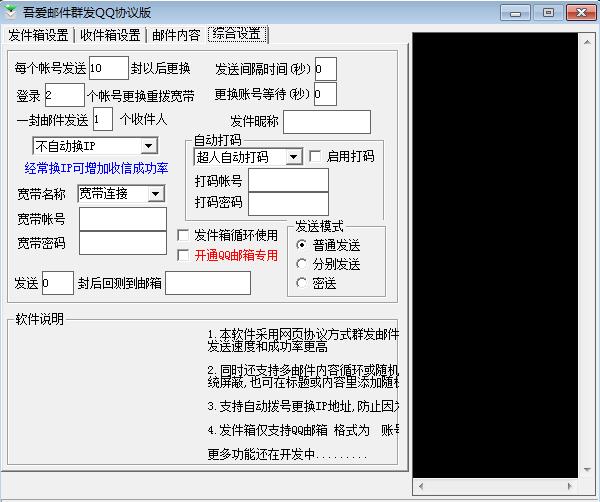Choose 分别发送 send mode
Image resolution: width=600 pixels, height=502 pixels.
[x=302, y=264]
